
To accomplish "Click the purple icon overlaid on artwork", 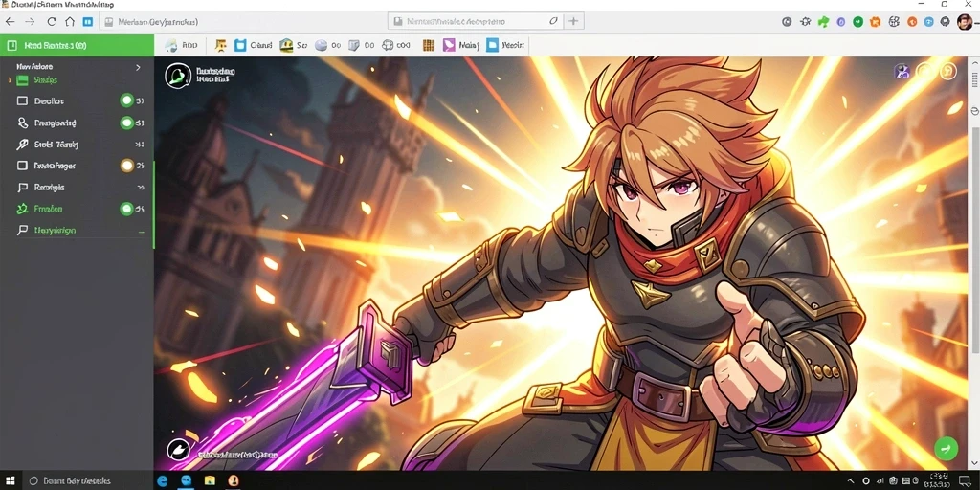I will [902, 71].
